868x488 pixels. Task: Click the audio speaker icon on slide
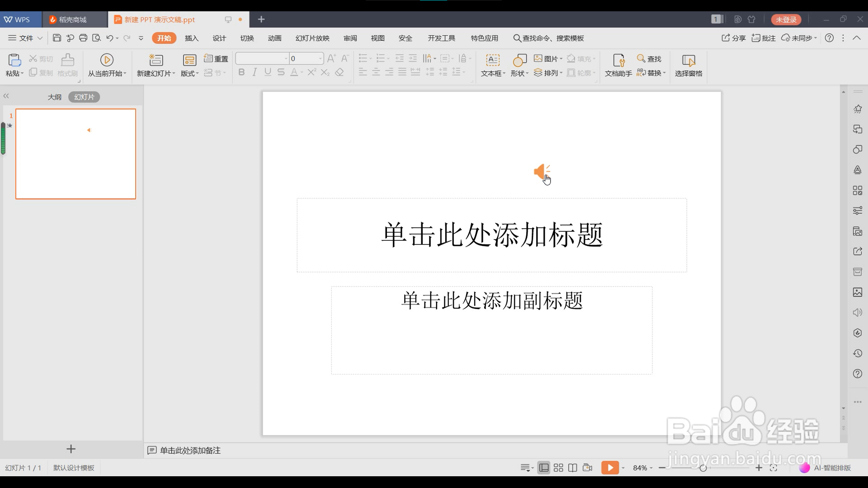pos(541,172)
